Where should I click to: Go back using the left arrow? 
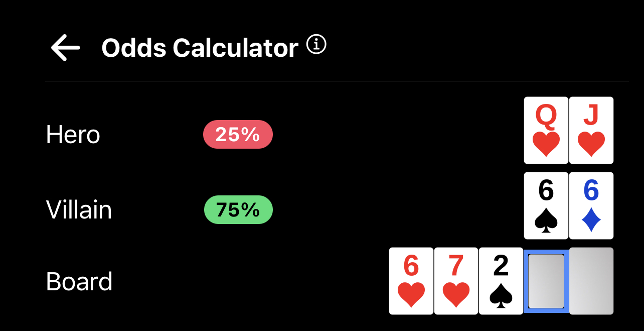point(65,48)
